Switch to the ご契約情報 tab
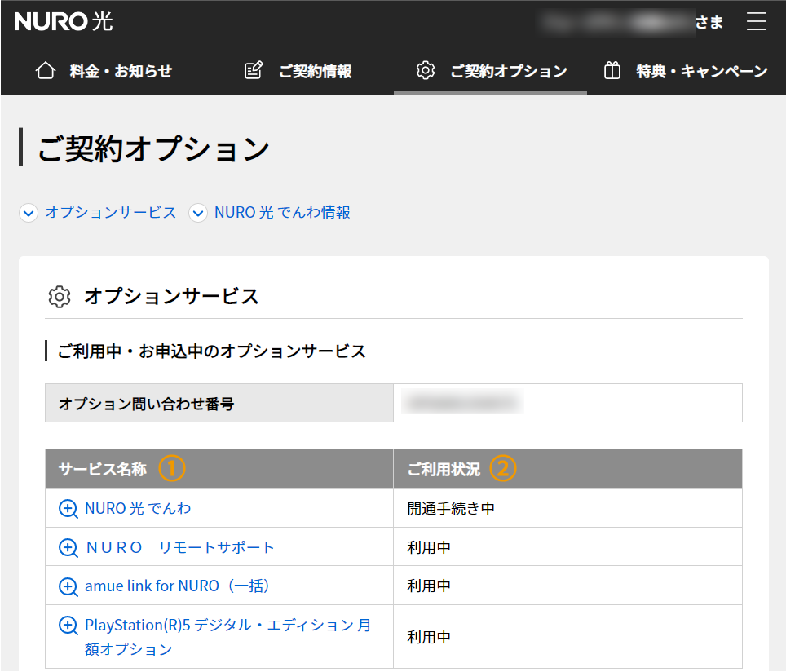Screen dimensions: 786x672 298,71
